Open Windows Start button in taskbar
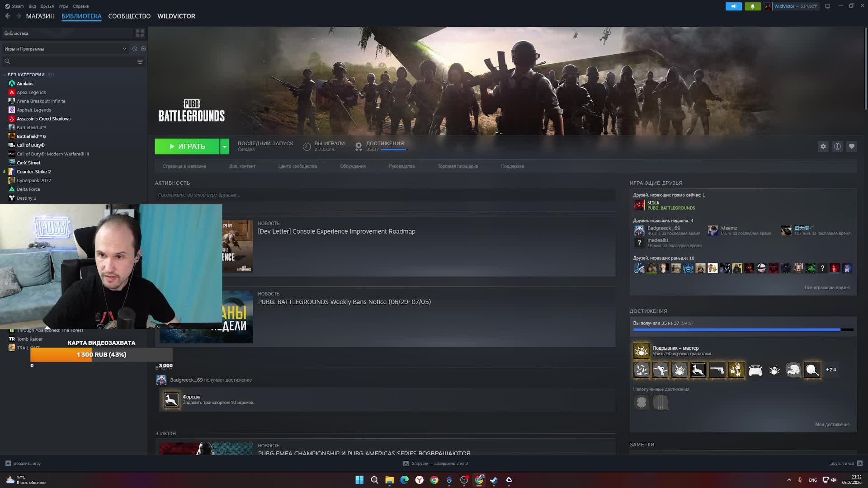 click(359, 480)
